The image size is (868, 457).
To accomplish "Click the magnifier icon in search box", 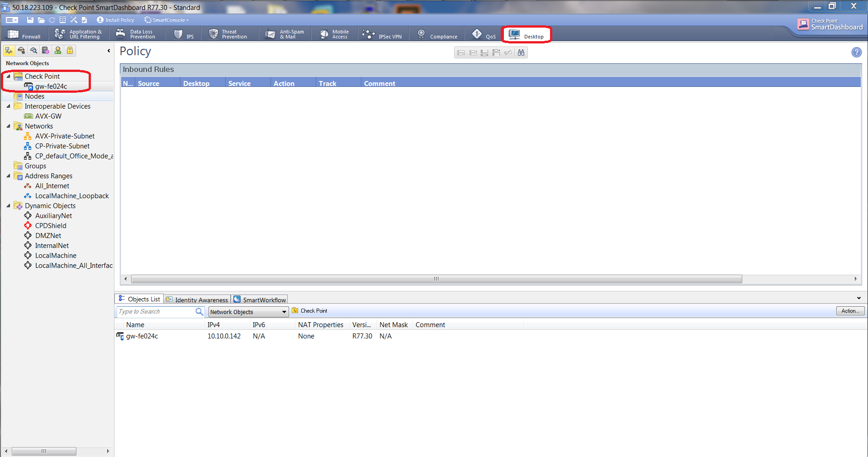I will coord(199,312).
